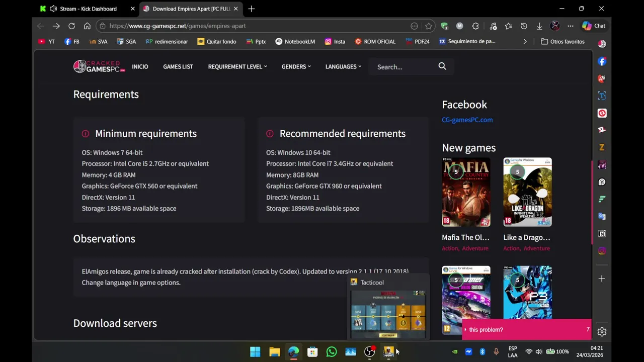Screen dimensions: 644x362
Task: Go forward with the arrow button
Action: [56, 26]
